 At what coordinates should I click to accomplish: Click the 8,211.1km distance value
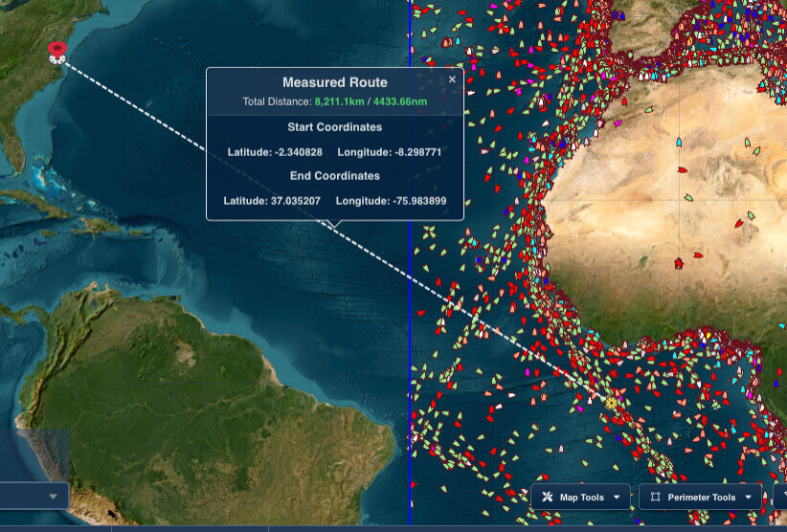(338, 101)
